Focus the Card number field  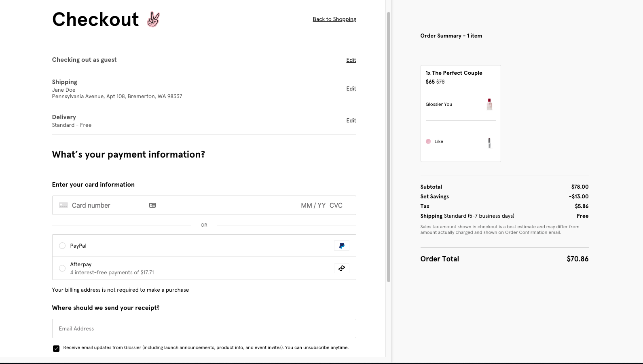pos(91,205)
